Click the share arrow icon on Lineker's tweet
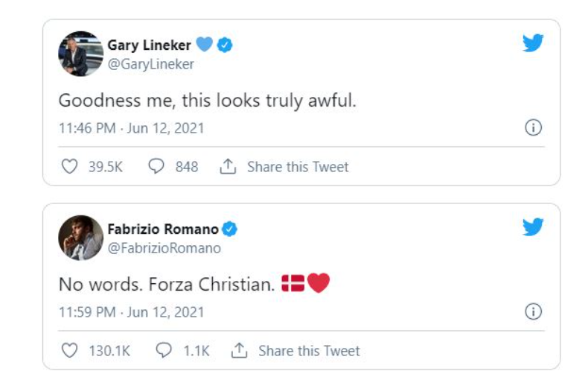The width and height of the screenshot is (588, 377). click(x=228, y=167)
